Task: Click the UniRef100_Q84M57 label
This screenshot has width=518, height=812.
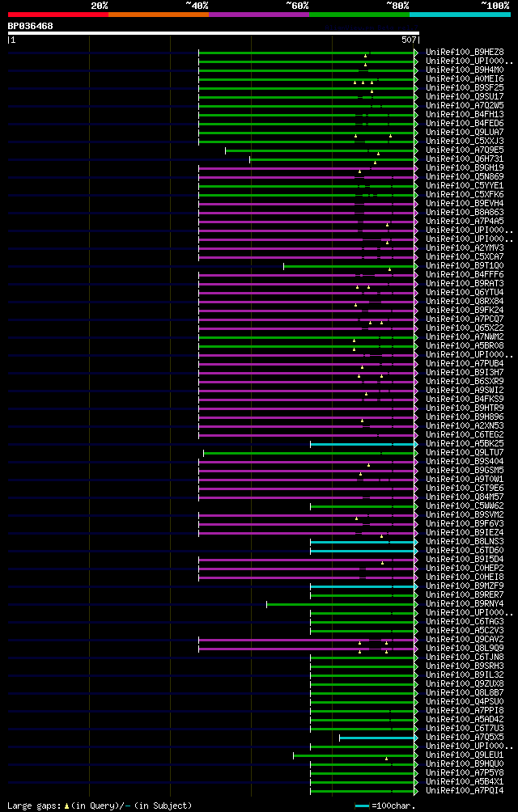Action: tap(465, 497)
